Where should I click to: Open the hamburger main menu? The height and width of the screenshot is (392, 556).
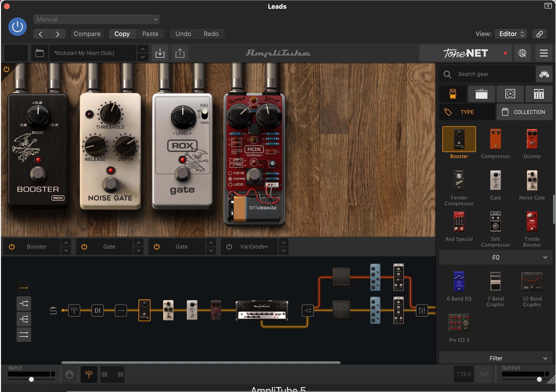(544, 53)
